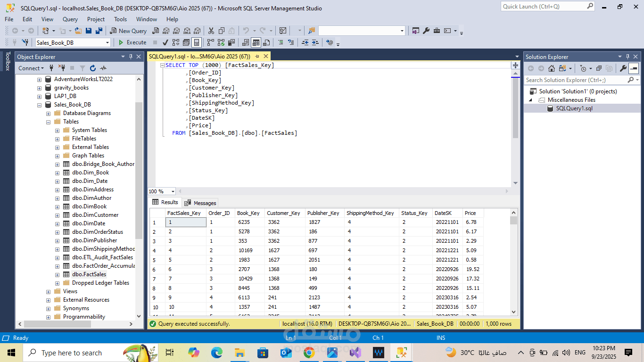644x362 pixels.
Task: Click the Home icon in Solution Explorer
Action: click(551, 68)
